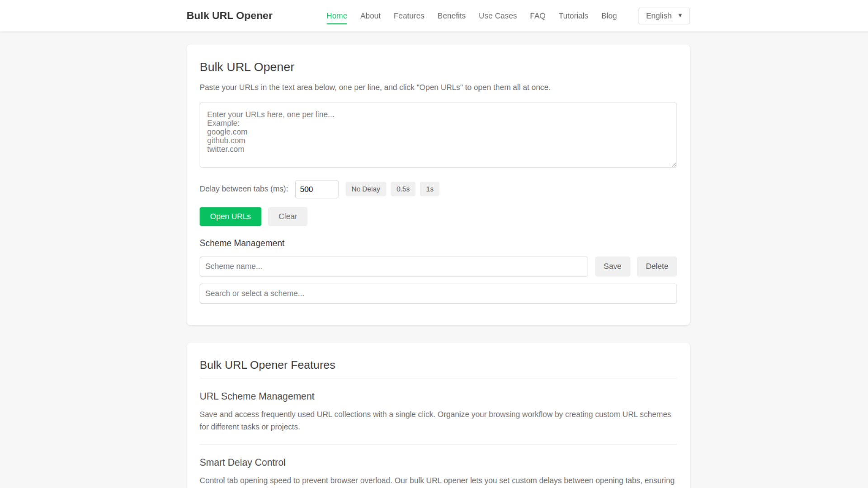Screen dimensions: 868x488
Task: Click inside the delay milliseconds field
Action: tap(316, 189)
